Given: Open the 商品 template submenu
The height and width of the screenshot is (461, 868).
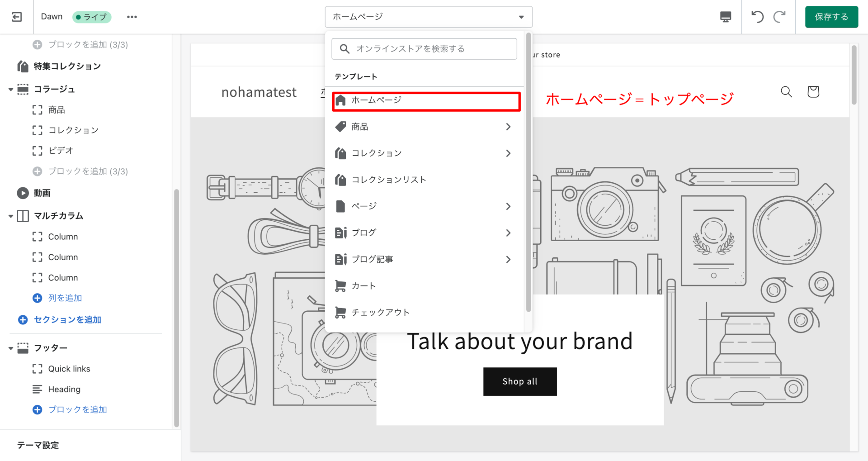Looking at the screenshot, I should coord(424,127).
